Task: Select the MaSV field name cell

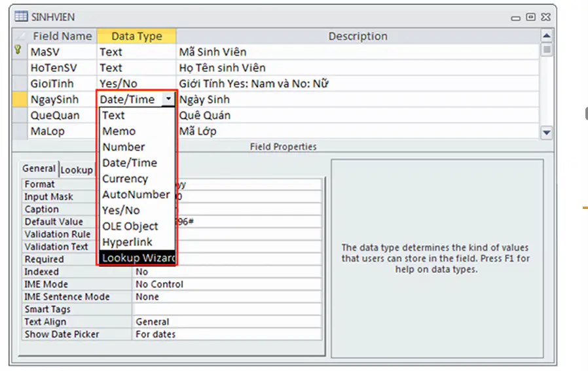Action: point(62,52)
